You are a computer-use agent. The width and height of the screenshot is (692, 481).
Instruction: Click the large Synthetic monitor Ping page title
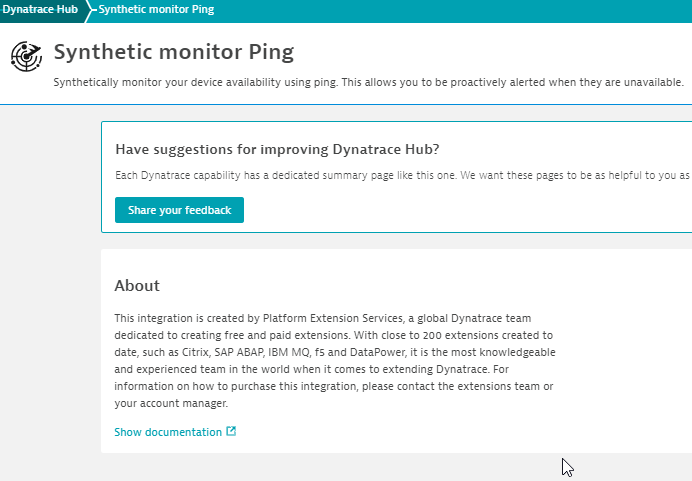tap(173, 51)
